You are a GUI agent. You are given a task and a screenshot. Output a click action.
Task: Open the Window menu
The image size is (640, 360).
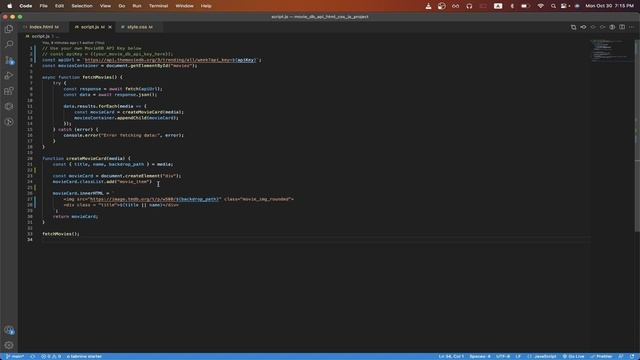[x=184, y=6]
